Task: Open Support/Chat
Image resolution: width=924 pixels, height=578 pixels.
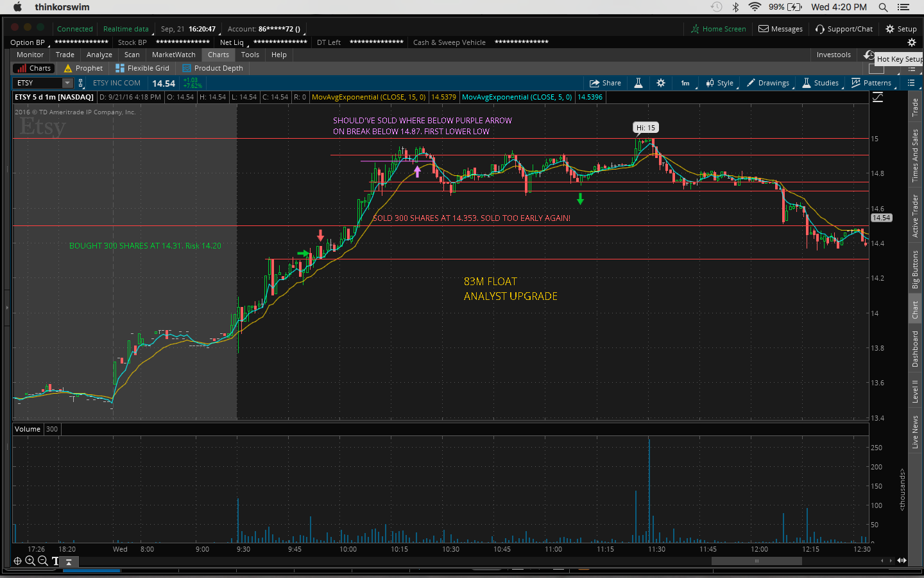Action: coord(844,29)
